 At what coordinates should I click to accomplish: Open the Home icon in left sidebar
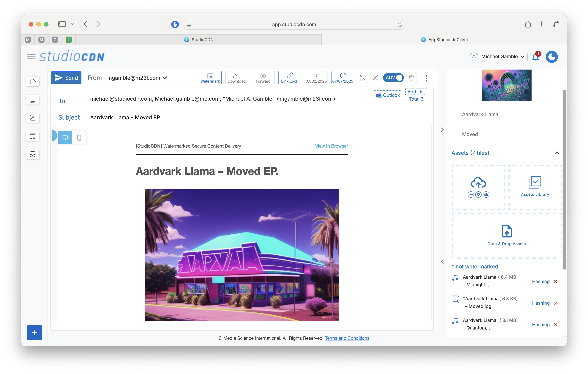33,82
